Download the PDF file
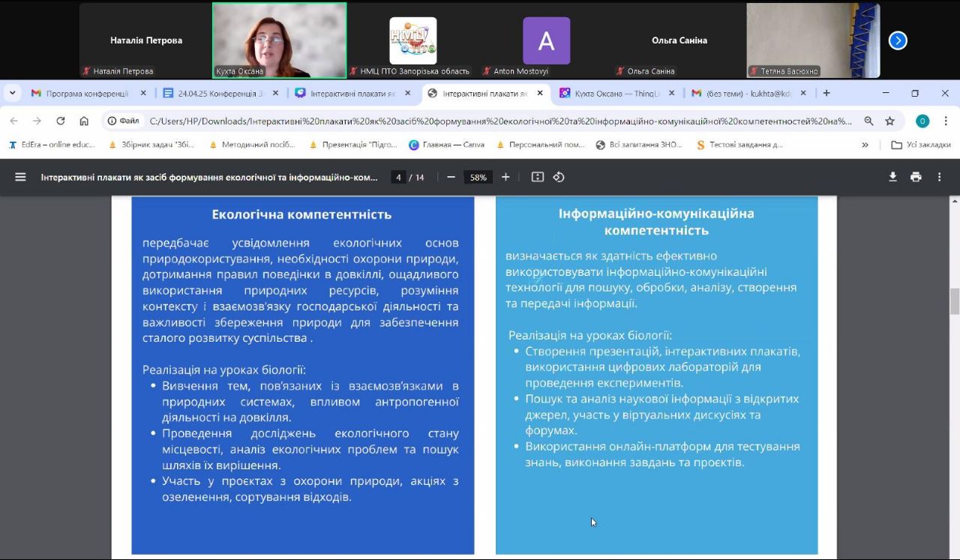 [x=892, y=177]
